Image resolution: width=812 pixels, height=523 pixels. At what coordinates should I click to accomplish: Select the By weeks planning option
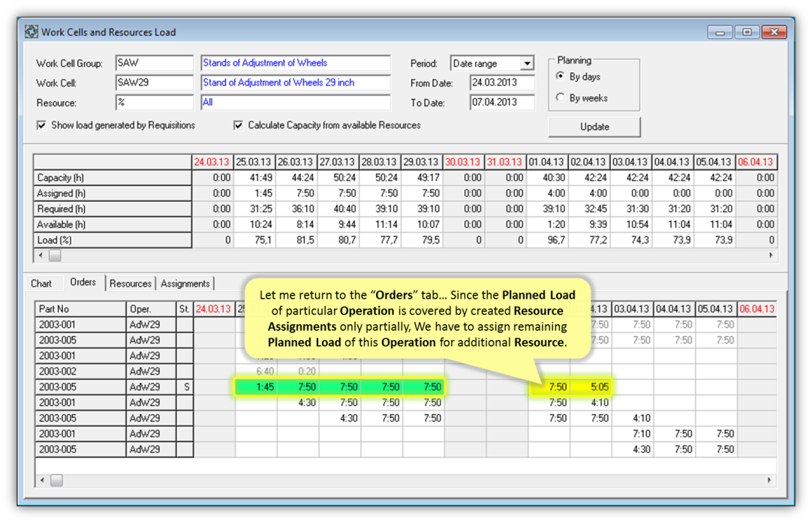561,98
